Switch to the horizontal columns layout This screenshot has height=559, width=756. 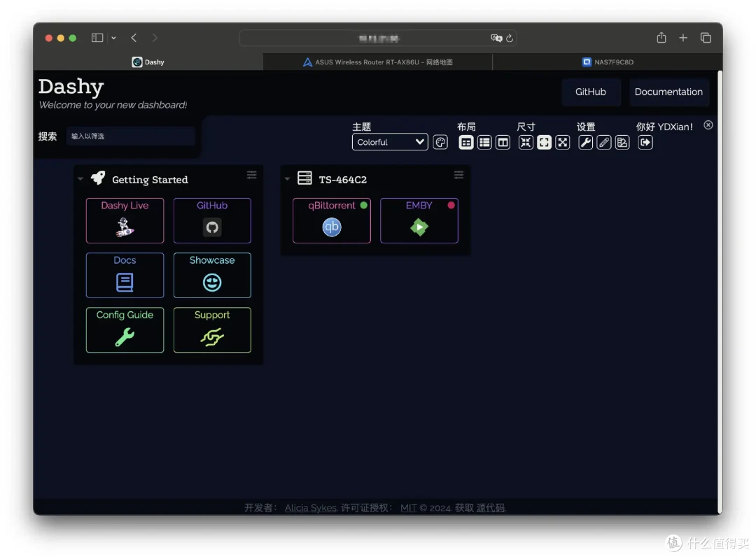503,142
